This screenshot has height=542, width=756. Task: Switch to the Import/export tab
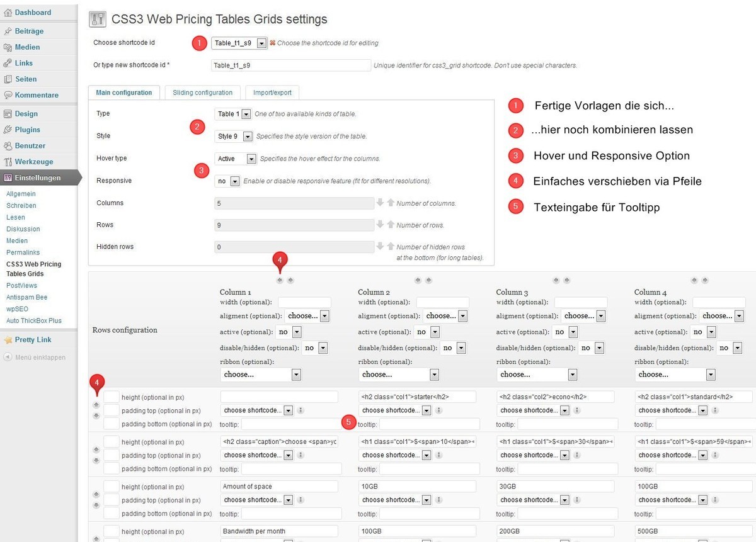272,93
